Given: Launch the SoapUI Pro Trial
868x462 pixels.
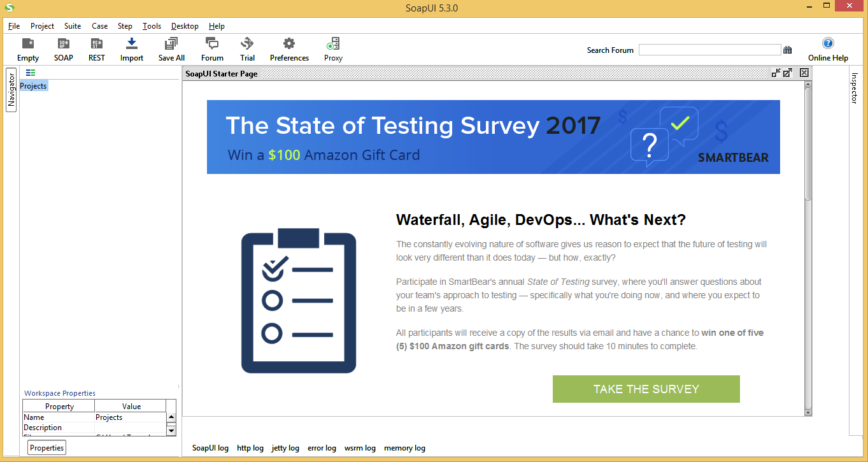Looking at the screenshot, I should tap(247, 48).
